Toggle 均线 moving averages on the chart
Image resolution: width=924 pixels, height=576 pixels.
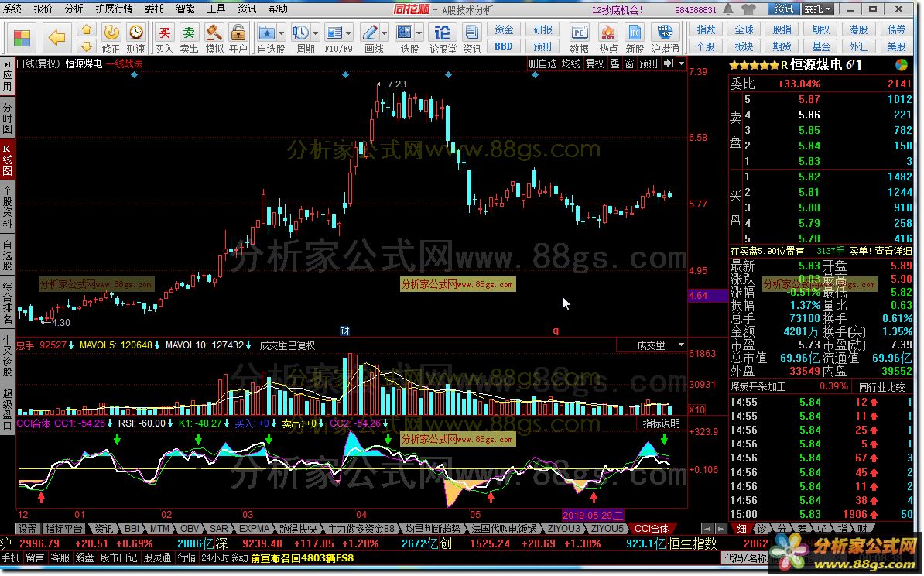point(571,63)
